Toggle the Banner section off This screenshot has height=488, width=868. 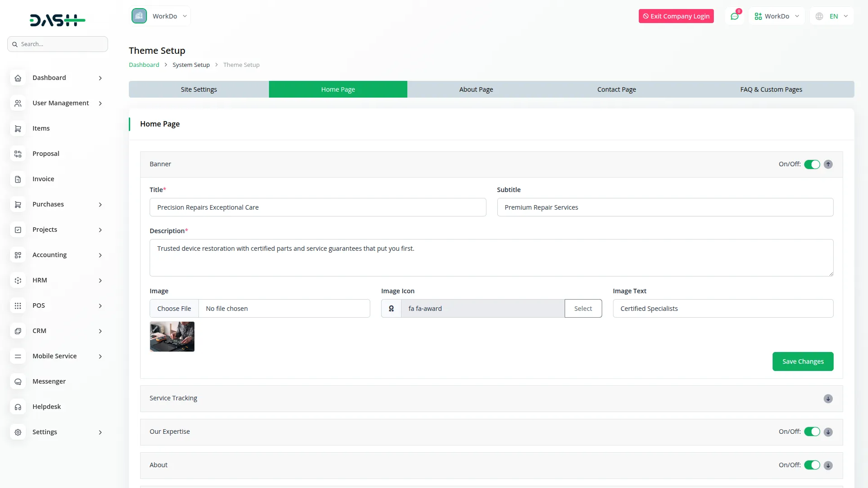pos(813,164)
